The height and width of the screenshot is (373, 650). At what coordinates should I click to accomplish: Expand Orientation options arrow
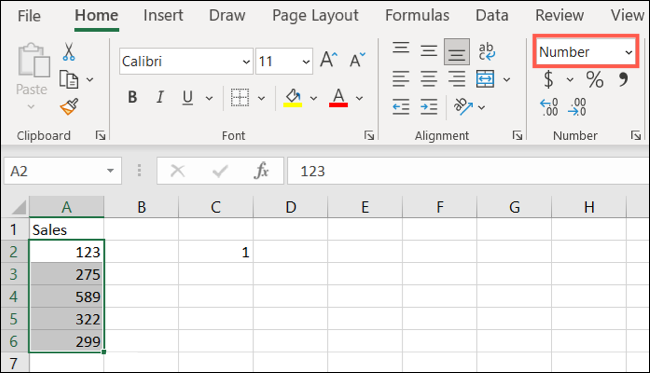coord(481,107)
